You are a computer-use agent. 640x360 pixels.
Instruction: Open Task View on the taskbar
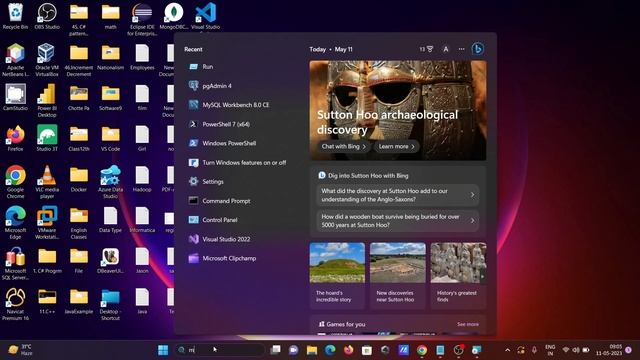[276, 350]
